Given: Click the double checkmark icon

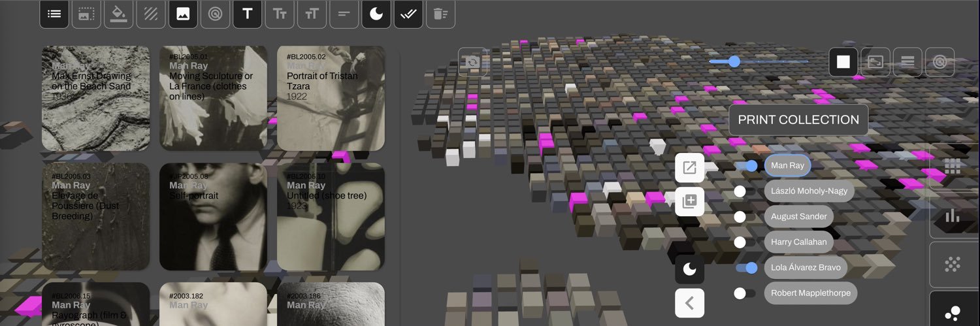Looking at the screenshot, I should (408, 14).
